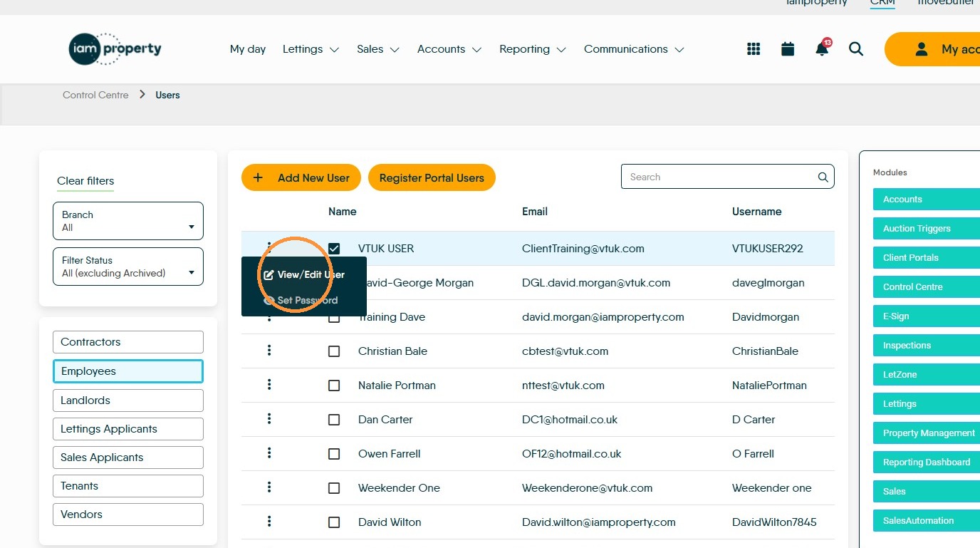Open the Filter Status dropdown
The height and width of the screenshot is (548, 980).
tap(128, 267)
